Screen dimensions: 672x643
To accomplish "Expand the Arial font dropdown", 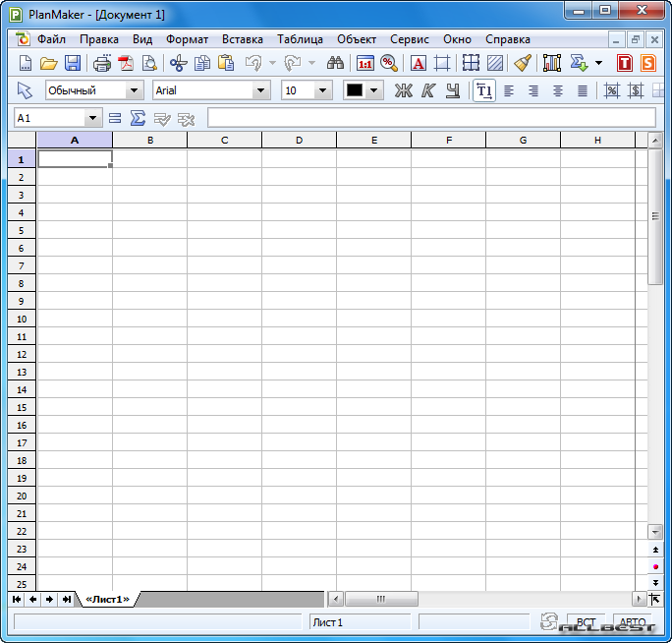I will click(x=260, y=90).
